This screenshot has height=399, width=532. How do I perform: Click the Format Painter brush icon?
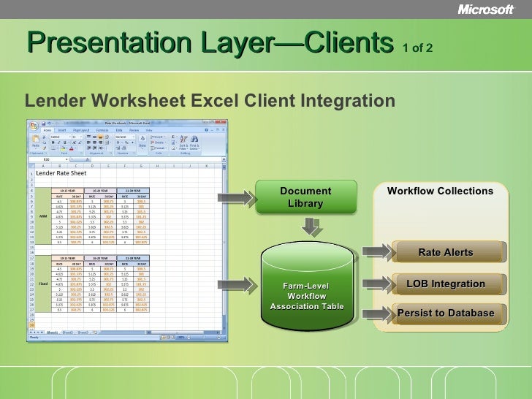(x=44, y=148)
